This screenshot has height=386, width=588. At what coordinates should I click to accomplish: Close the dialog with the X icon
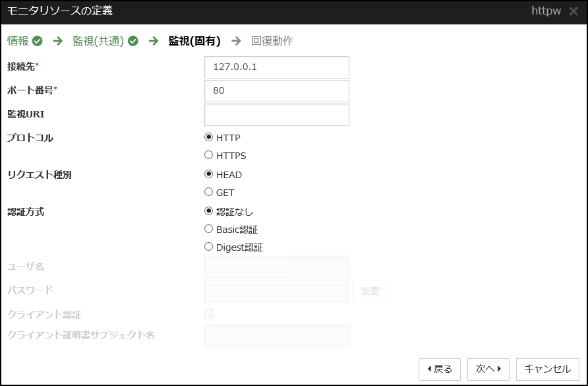click(573, 12)
